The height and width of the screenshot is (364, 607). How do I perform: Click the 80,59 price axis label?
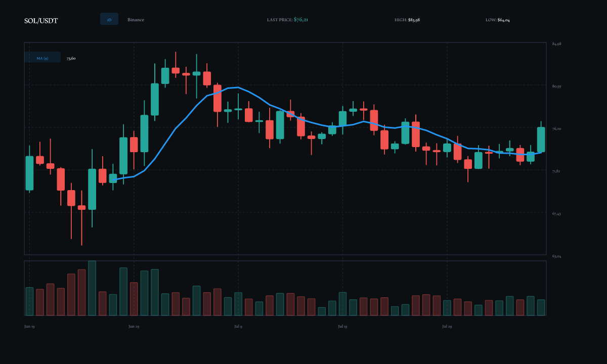coord(557,86)
